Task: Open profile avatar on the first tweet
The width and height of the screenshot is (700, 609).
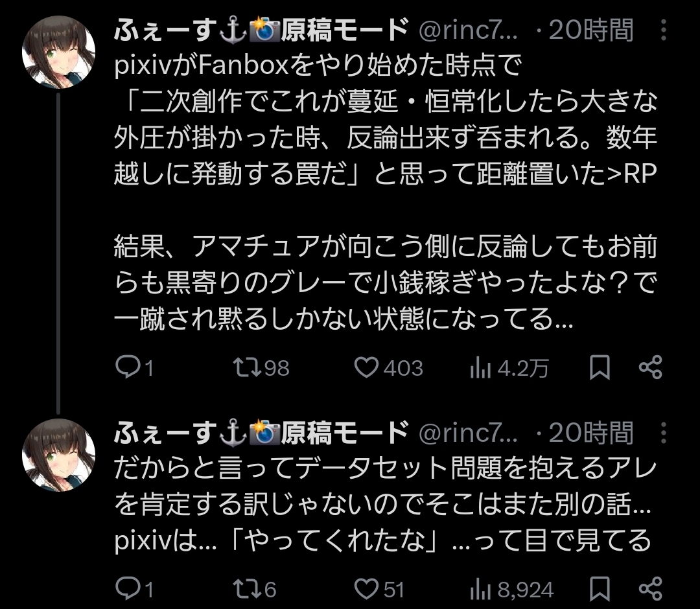Action: click(x=59, y=58)
